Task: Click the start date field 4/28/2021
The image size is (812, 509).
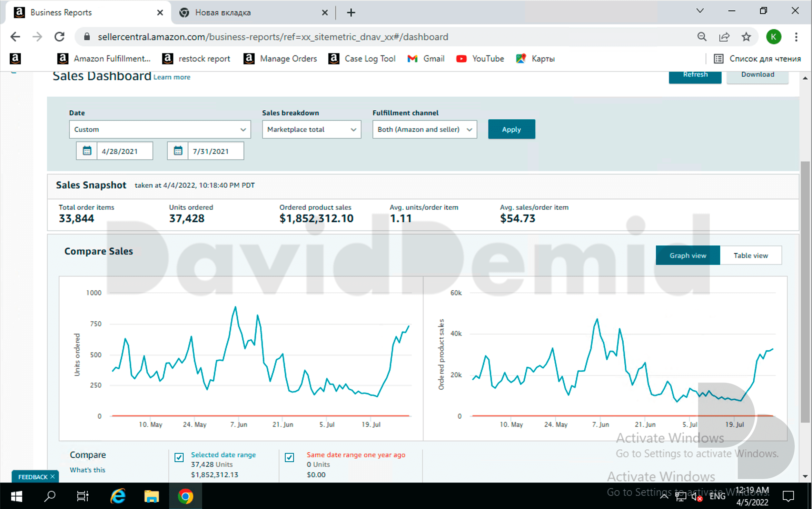Action: 125,151
